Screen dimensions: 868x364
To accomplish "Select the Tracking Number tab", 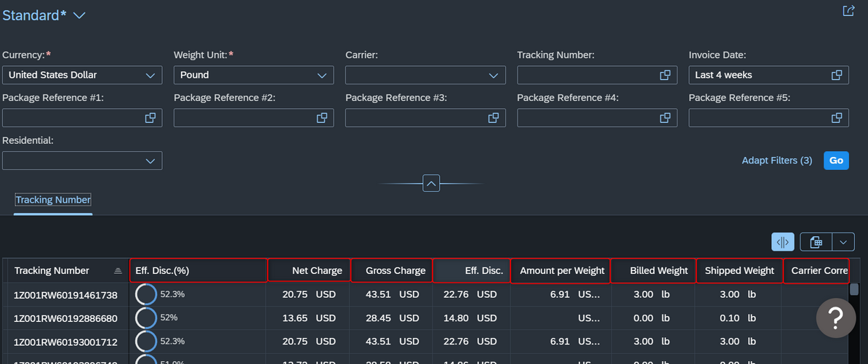I will [53, 200].
